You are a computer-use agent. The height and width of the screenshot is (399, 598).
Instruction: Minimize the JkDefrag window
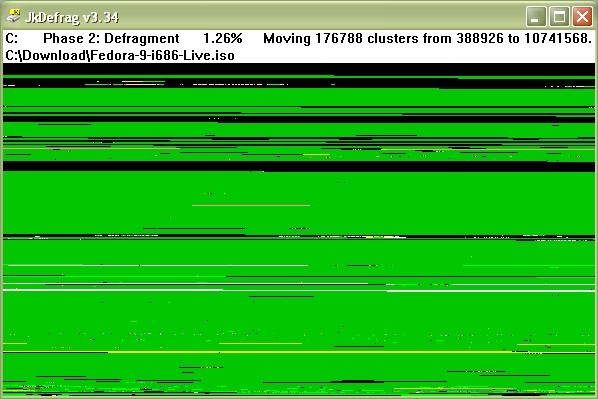[x=536, y=17]
